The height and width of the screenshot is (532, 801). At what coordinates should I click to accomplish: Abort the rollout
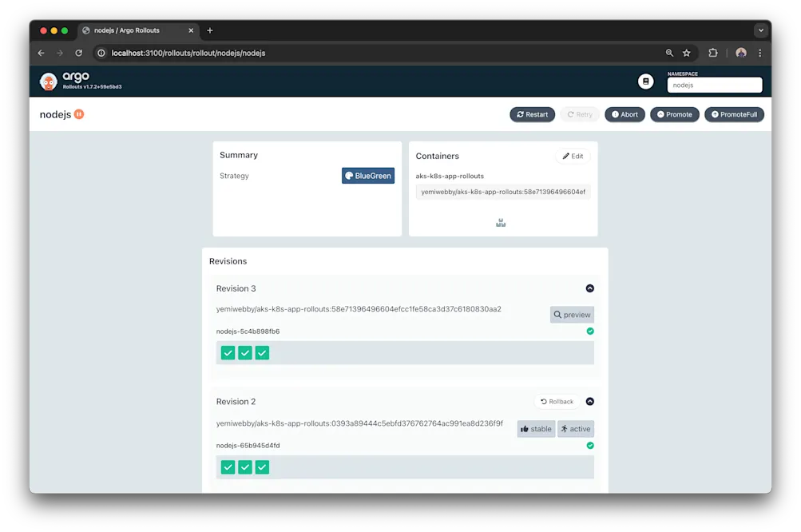(x=625, y=114)
